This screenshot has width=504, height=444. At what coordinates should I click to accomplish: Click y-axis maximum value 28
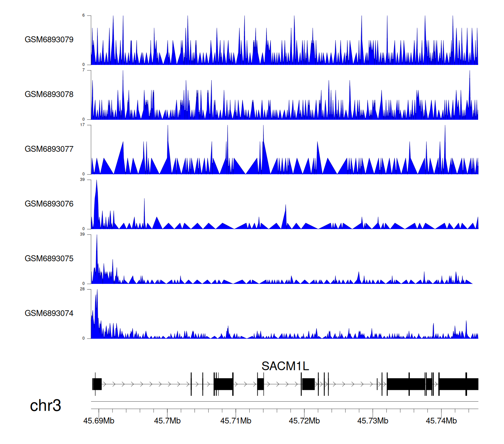(82, 289)
